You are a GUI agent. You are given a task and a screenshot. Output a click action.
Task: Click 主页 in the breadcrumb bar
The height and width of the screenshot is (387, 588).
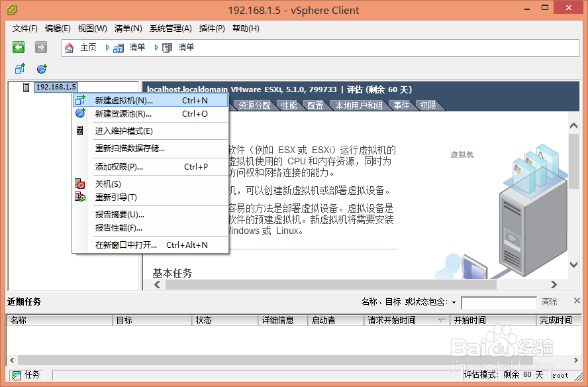coord(89,47)
